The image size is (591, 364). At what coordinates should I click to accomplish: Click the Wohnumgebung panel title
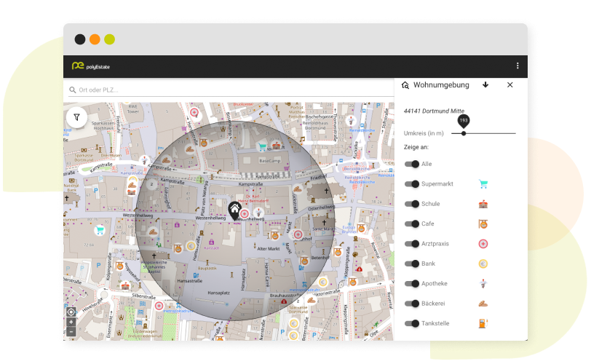(441, 85)
